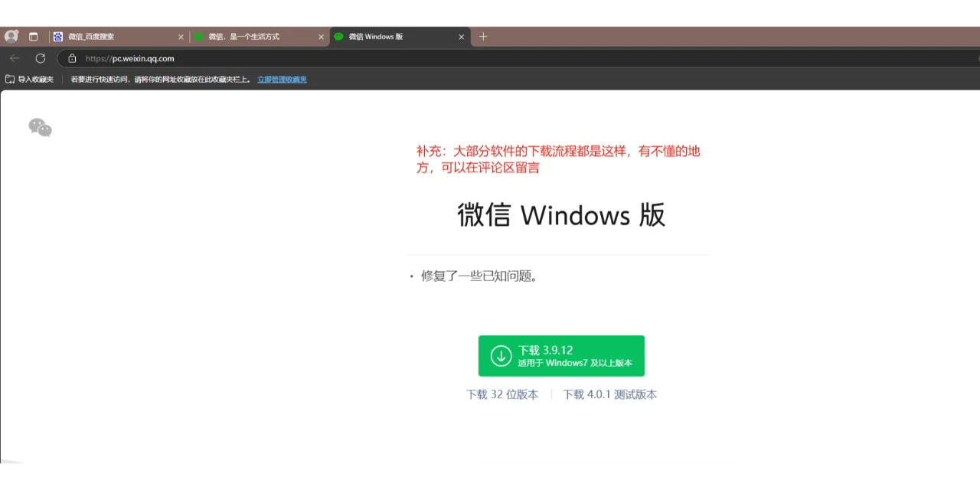Click the green 下载 3.9.12 download button

[561, 355]
